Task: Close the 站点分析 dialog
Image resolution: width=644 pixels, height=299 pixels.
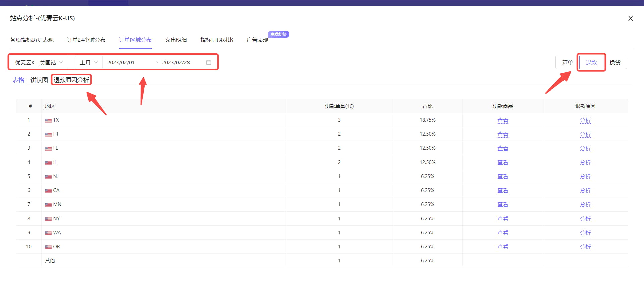Action: click(630, 18)
